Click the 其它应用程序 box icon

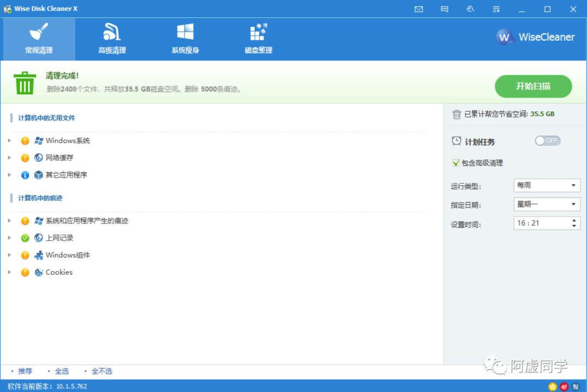tap(39, 175)
